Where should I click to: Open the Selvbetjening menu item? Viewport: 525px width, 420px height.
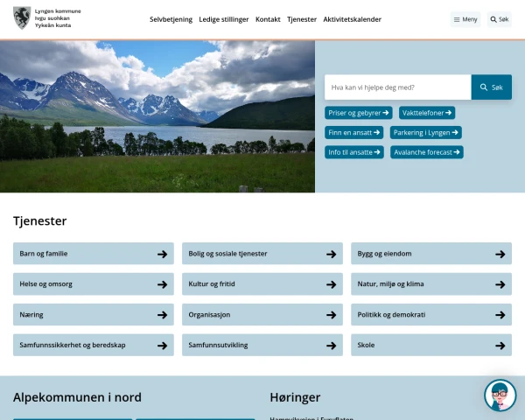(x=171, y=19)
